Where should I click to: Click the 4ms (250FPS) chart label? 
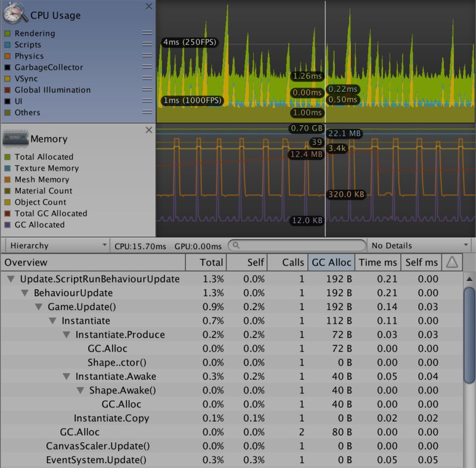point(189,42)
